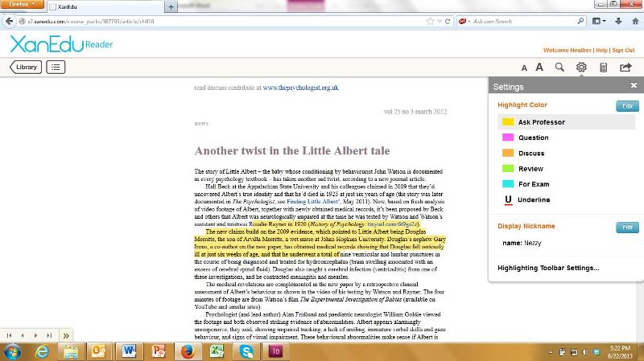Jump to the first page

pos(10,334)
